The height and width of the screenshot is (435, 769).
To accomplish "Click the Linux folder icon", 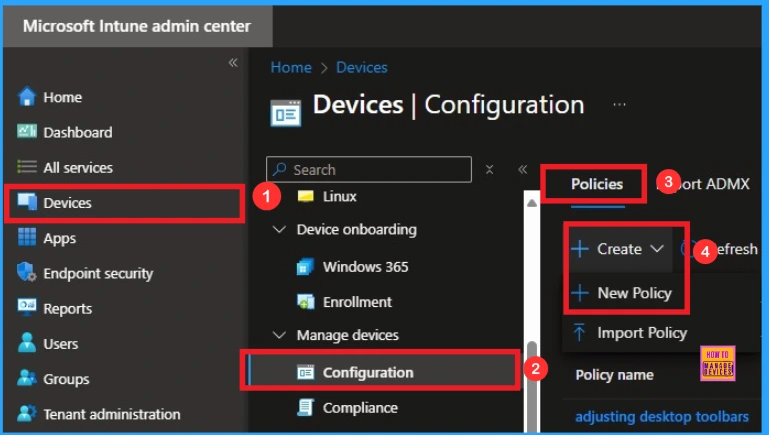I will [306, 196].
